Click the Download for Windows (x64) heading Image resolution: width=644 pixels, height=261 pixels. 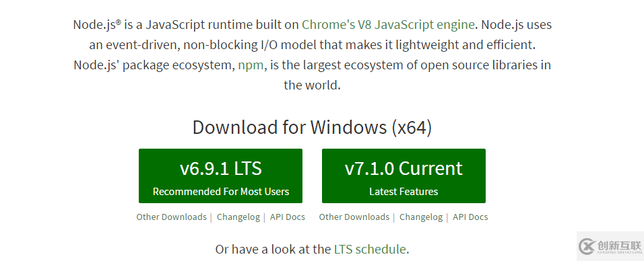312,127
